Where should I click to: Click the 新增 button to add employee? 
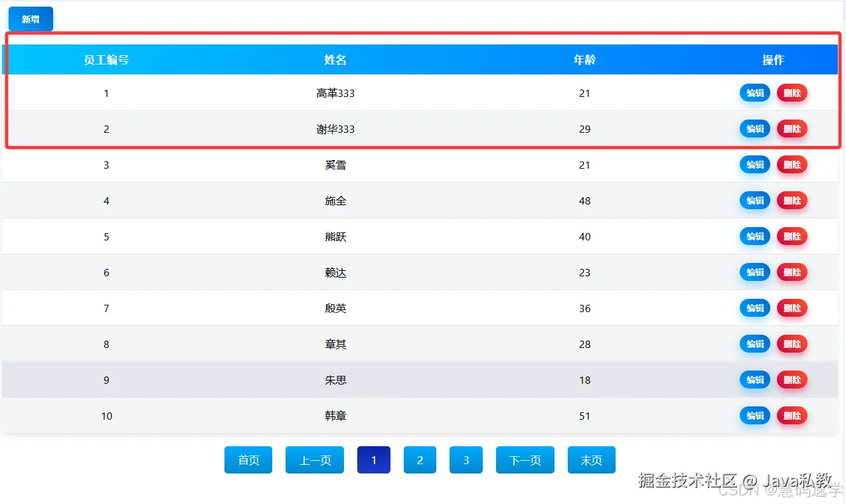[30, 19]
